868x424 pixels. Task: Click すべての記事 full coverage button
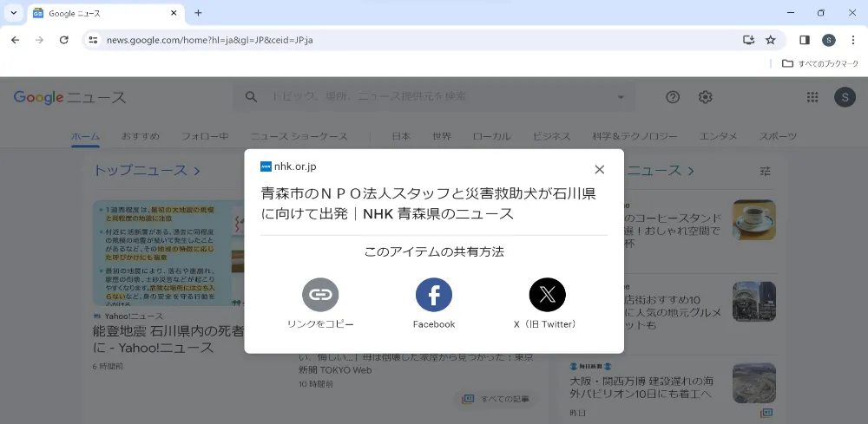tap(496, 399)
